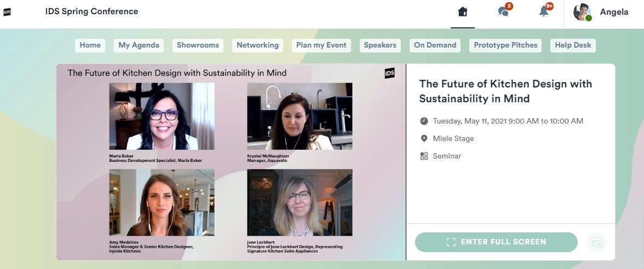Click the Irpinia Kitchens caption text
This screenshot has width=644, height=269.
pyautogui.click(x=125, y=251)
